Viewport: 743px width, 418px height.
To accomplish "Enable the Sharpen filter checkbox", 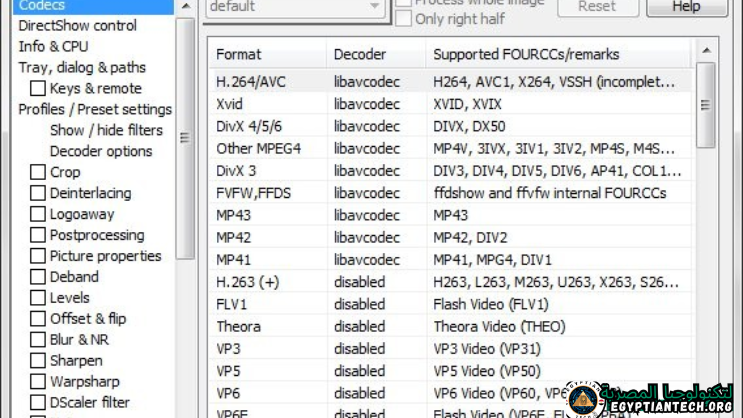I will coord(38,361).
